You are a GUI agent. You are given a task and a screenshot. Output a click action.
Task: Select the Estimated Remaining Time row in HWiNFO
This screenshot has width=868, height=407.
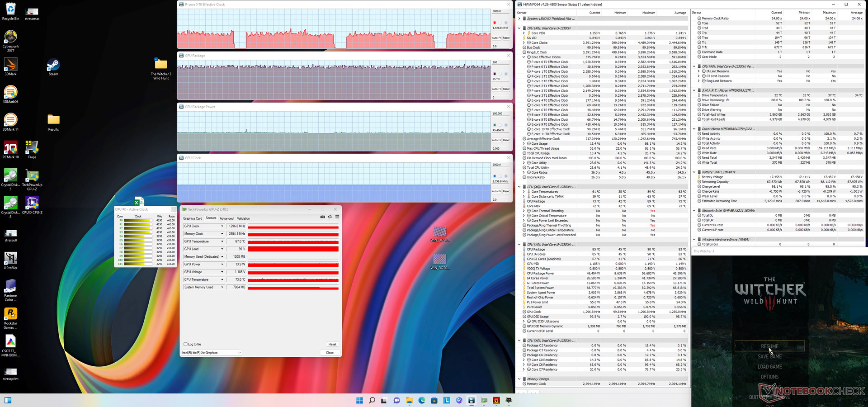click(x=780, y=201)
